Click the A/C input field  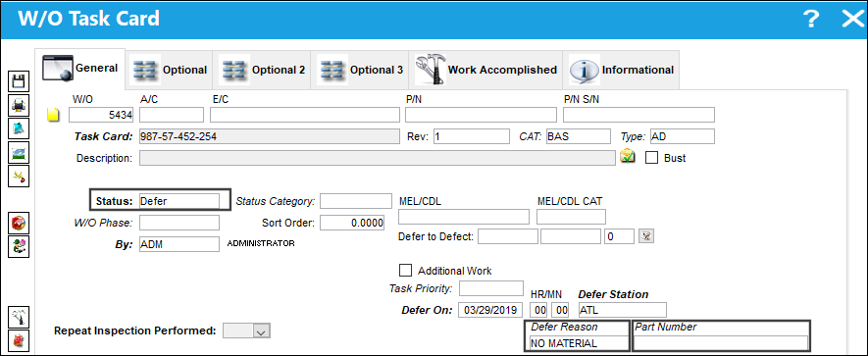click(172, 115)
